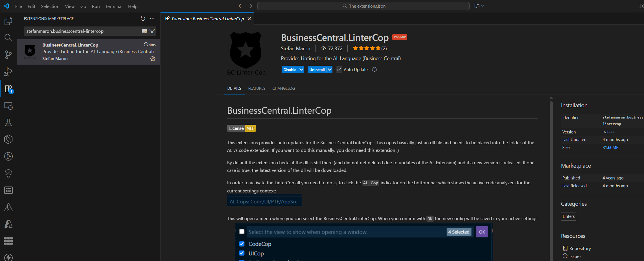This screenshot has height=261, width=644.
Task: Open the Git graph circle icon
Action: (8, 156)
